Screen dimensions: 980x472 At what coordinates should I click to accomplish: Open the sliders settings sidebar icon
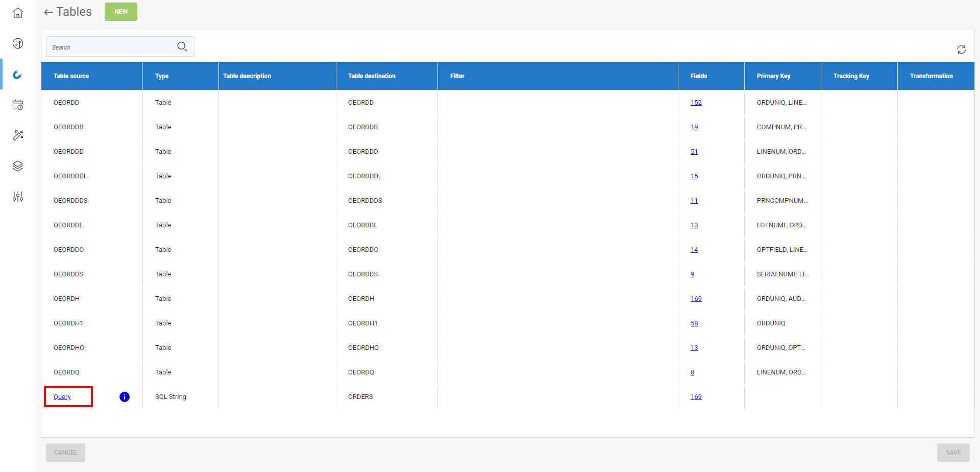[x=18, y=197]
